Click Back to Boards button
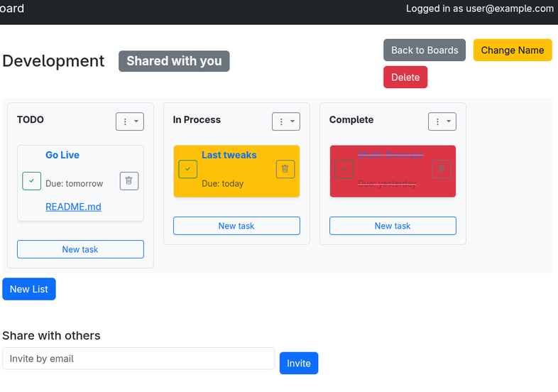The height and width of the screenshot is (392, 558). coord(425,50)
